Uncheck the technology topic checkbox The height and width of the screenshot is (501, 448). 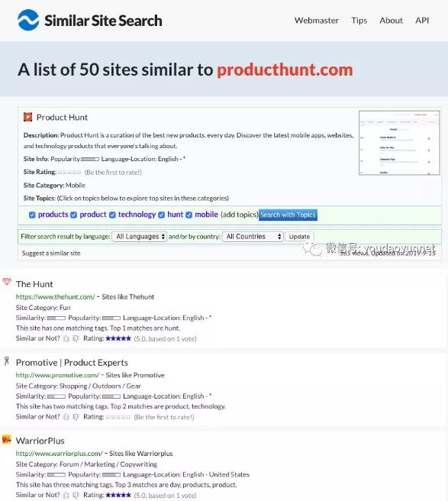point(112,215)
